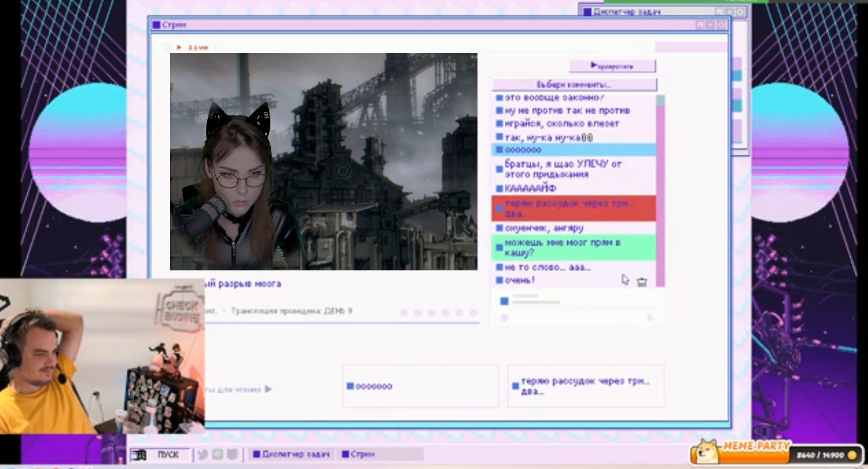Click the Twitter bird icon in taskbar
This screenshot has height=469, width=868.
[x=203, y=454]
